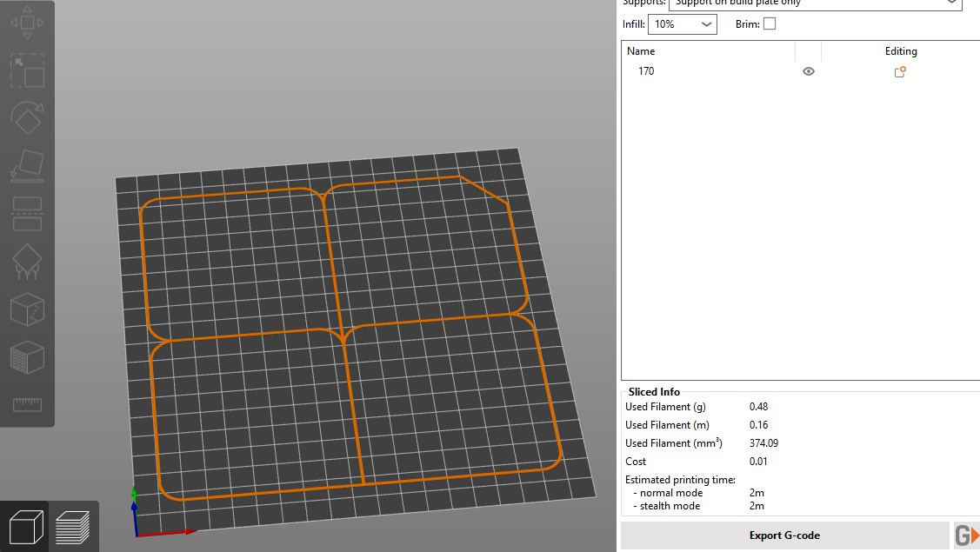This screenshot has height=552, width=980.
Task: Click the normal mode time 2m
Action: click(x=757, y=493)
